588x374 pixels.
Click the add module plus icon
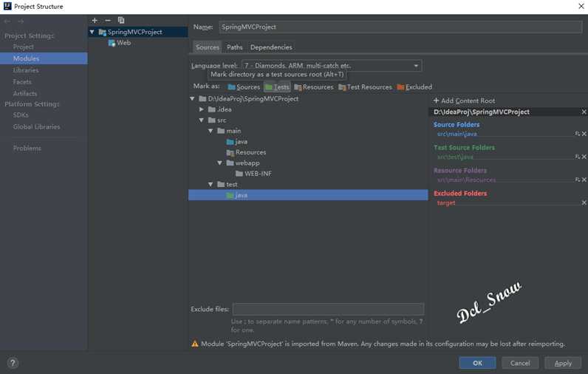click(95, 20)
